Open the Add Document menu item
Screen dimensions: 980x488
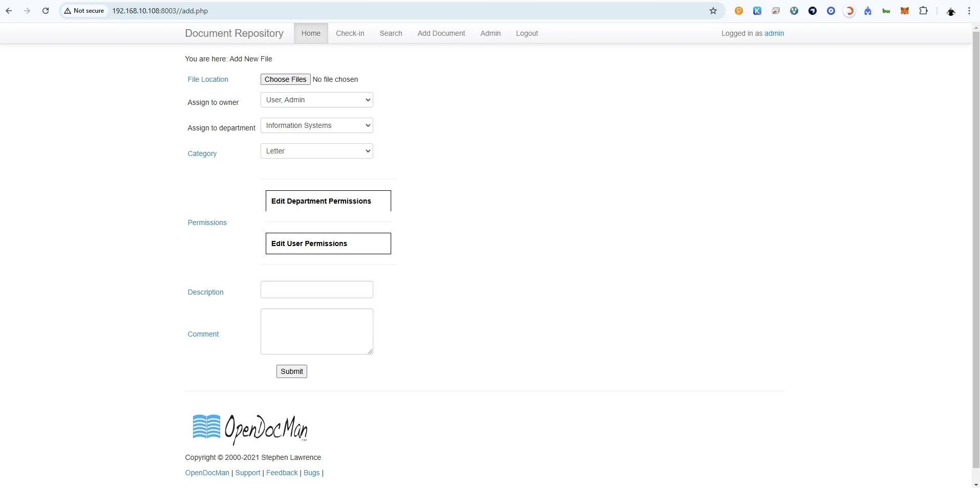coord(441,33)
